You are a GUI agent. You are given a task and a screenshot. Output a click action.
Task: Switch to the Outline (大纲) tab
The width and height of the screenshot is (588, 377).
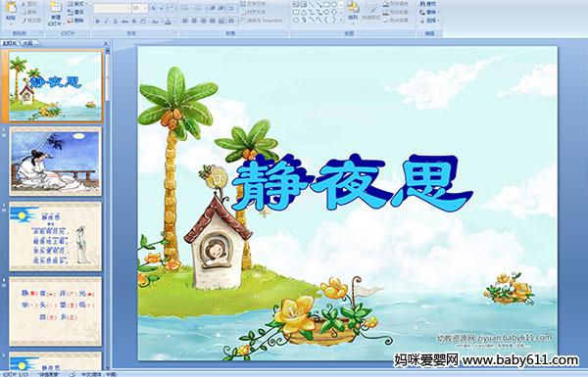pyautogui.click(x=28, y=43)
